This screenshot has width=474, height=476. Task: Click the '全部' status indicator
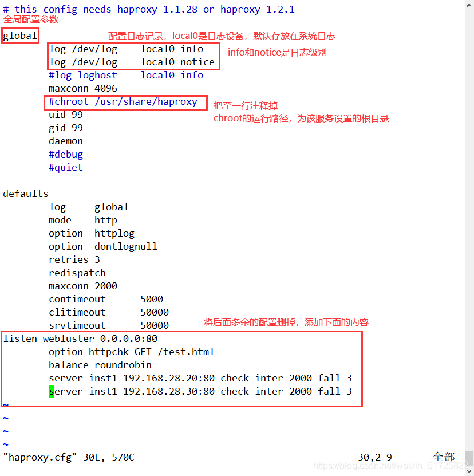pos(444,457)
